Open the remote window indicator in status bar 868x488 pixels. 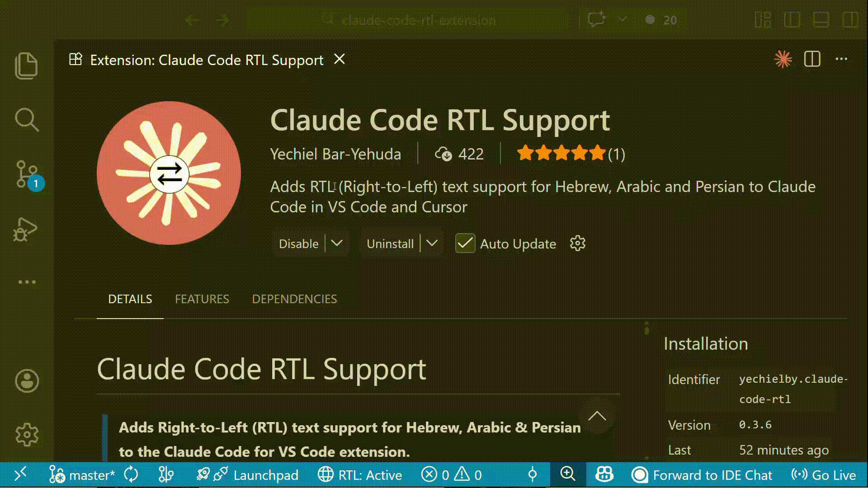(20, 475)
